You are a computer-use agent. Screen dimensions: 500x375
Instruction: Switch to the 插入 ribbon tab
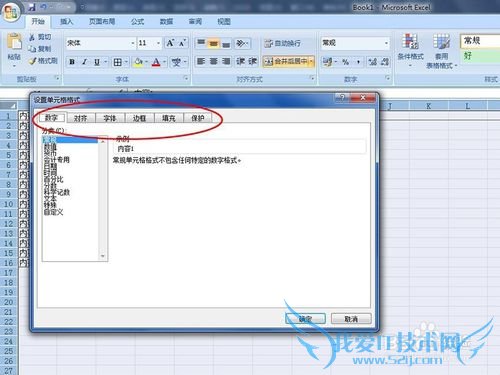tap(66, 22)
